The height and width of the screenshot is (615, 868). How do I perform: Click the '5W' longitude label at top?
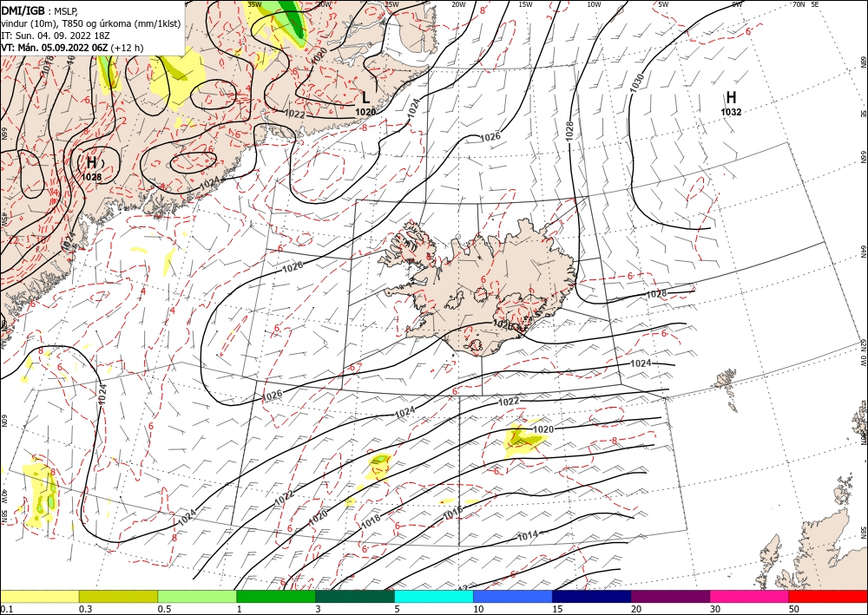coord(663,4)
